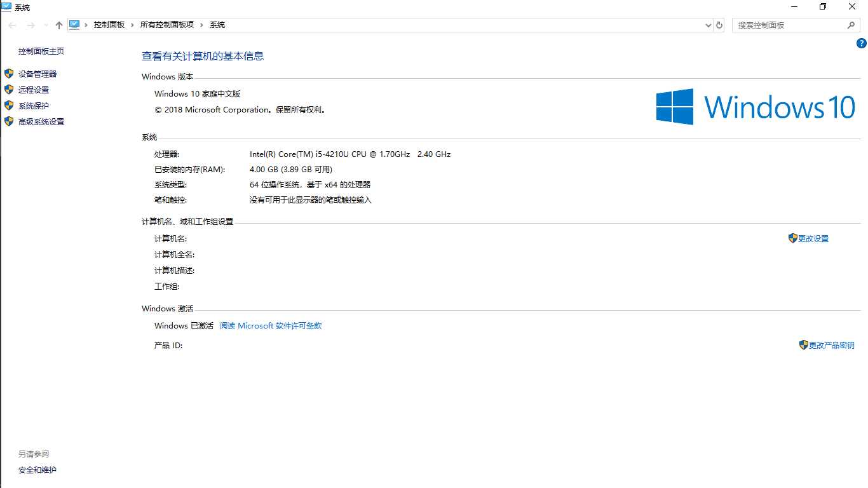Click 系统 in the address breadcrumb
This screenshot has height=488, width=868.
217,25
